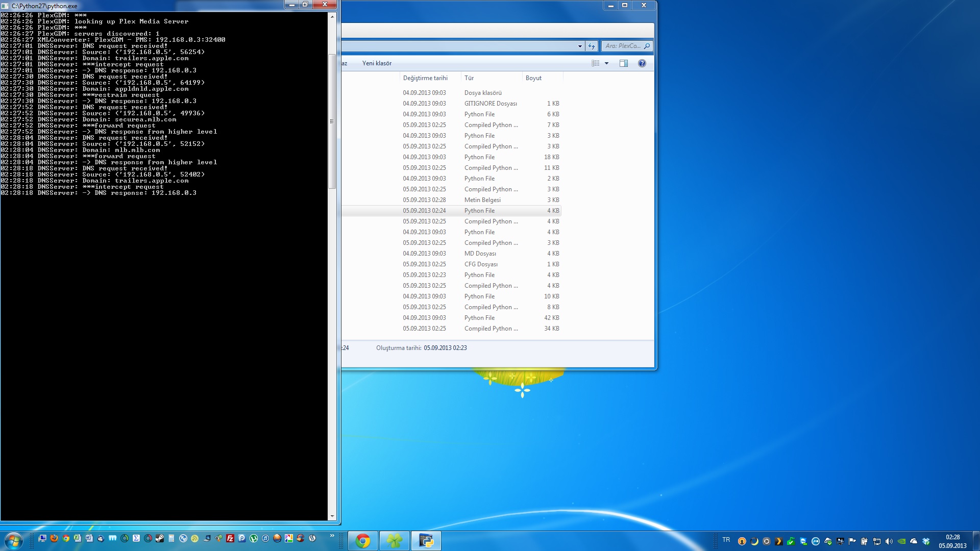Launch Chrome from the quick launch bar
This screenshot has width=980, height=551.
66,538
